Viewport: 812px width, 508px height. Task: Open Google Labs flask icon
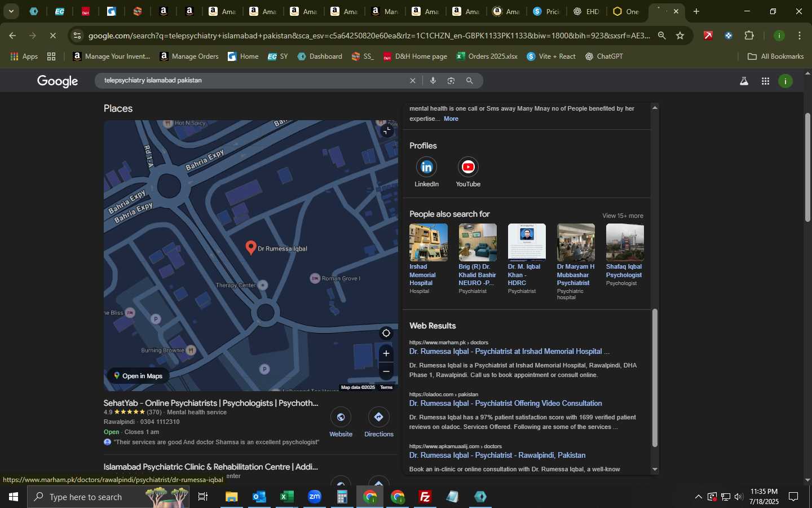click(x=744, y=81)
